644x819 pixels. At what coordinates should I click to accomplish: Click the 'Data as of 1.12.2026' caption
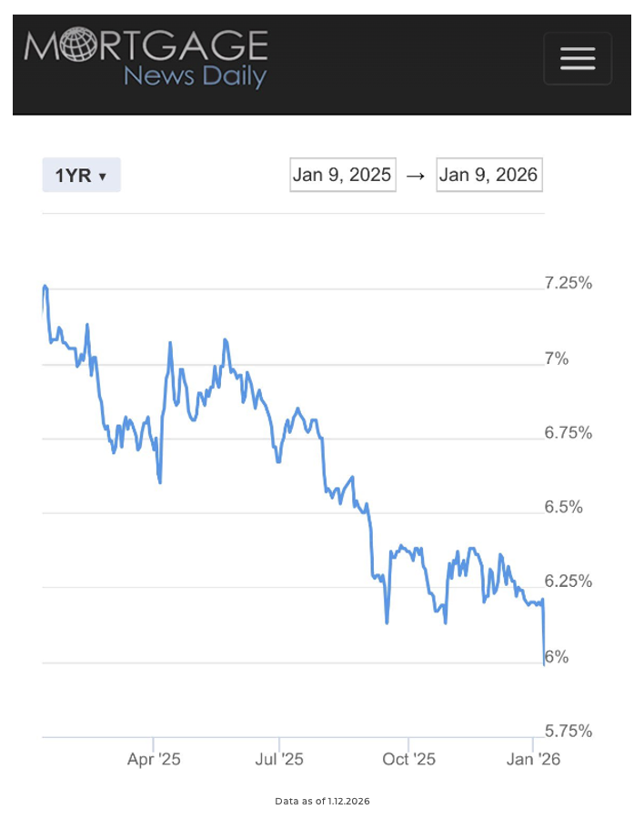pos(322,802)
